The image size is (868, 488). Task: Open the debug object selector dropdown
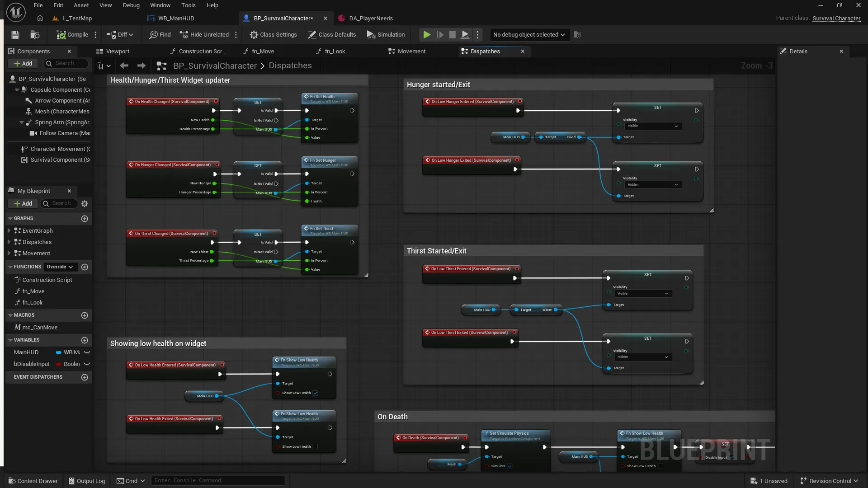pos(529,35)
